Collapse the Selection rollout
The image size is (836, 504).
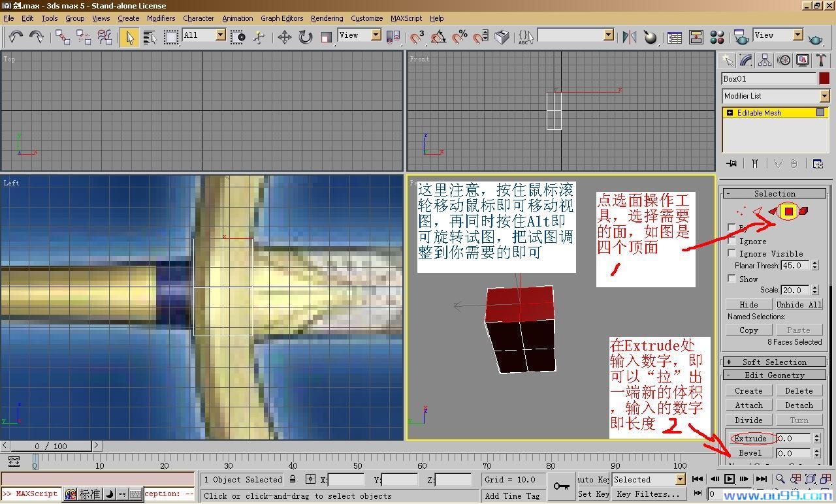tap(775, 194)
